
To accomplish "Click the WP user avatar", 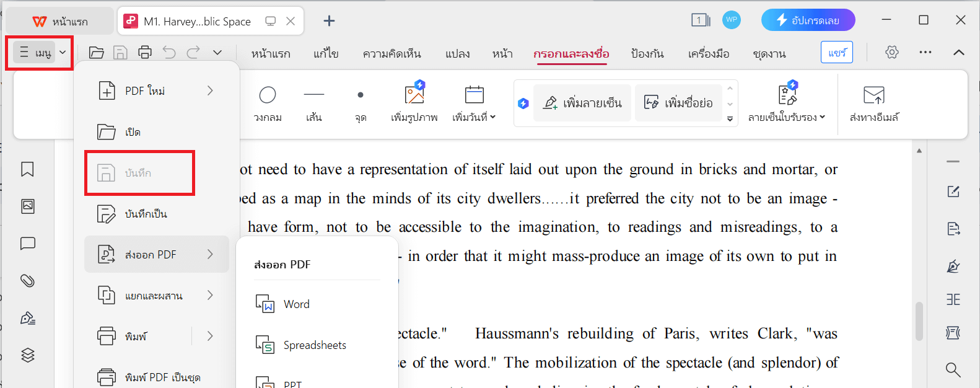I will coord(732,19).
